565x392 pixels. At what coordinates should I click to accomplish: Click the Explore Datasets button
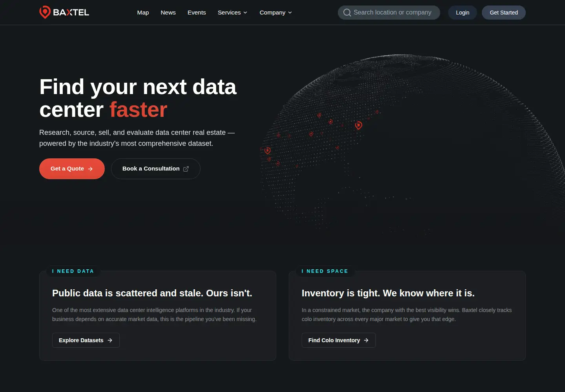(x=86, y=340)
